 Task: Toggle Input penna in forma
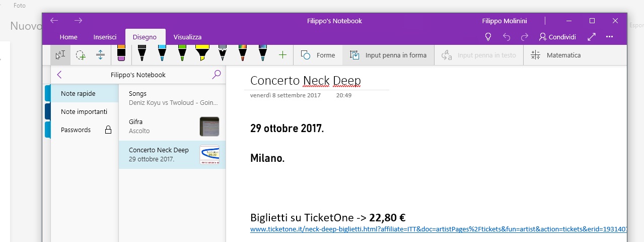pyautogui.click(x=388, y=55)
